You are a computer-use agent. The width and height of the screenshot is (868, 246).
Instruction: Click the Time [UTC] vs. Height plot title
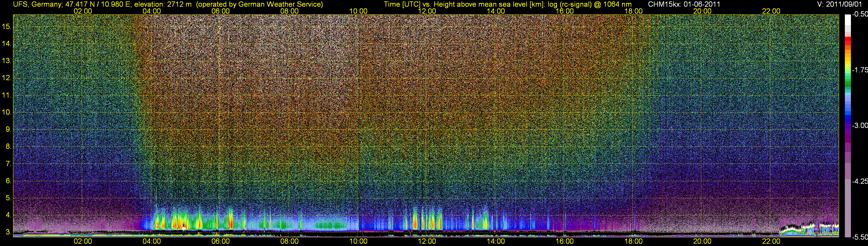click(507, 4)
